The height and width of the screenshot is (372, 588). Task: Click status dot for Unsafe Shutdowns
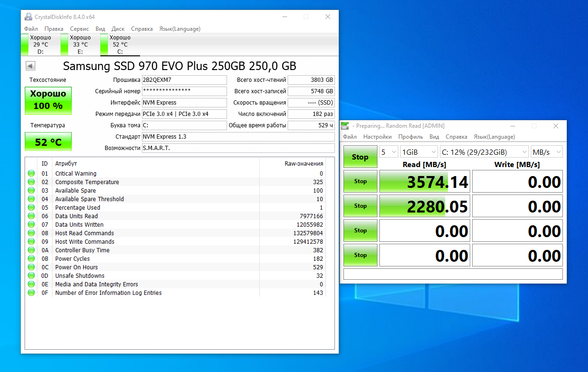pos(31,276)
